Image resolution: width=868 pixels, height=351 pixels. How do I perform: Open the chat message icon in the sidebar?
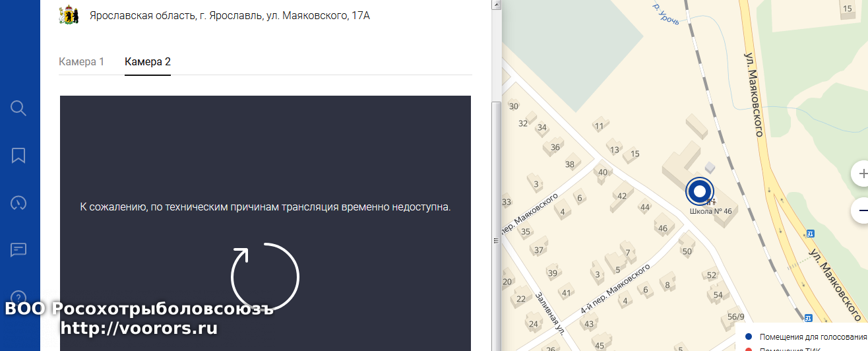coord(18,250)
